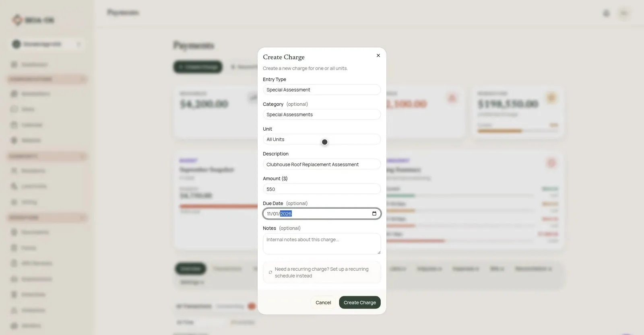Image resolution: width=644 pixels, height=335 pixels.
Task: Click into the Amount ($) field
Action: [322, 189]
